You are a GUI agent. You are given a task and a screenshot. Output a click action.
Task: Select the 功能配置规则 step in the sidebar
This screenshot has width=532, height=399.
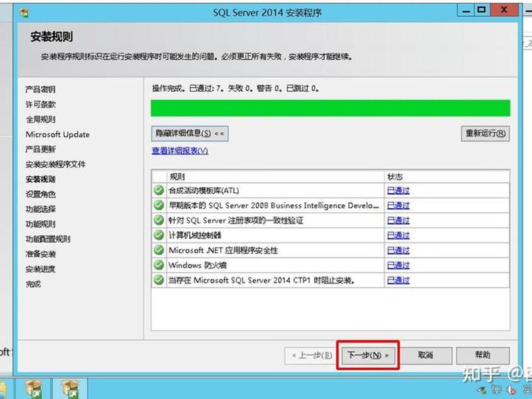48,239
